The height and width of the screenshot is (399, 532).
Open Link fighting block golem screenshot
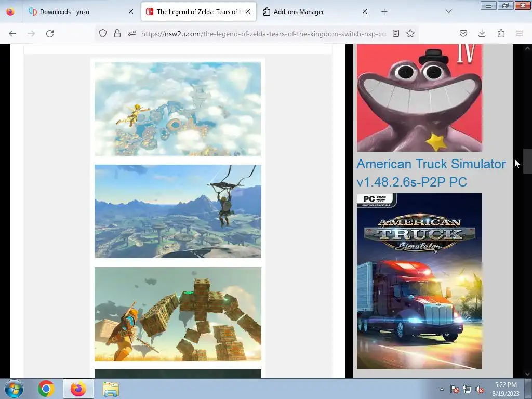pyautogui.click(x=178, y=314)
